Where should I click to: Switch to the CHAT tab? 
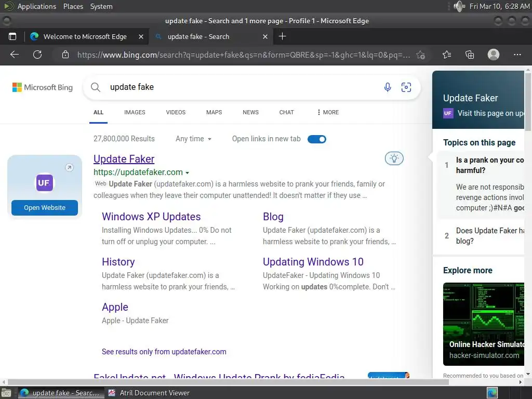click(286, 112)
